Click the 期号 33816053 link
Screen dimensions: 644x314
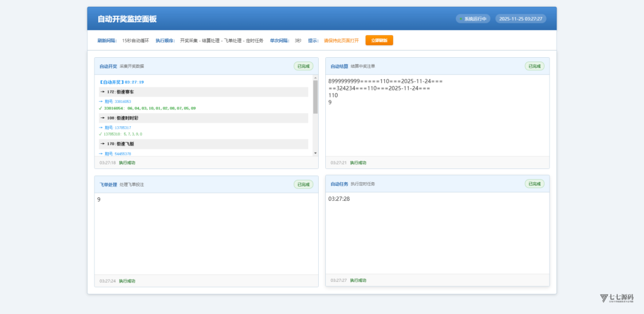(x=118, y=101)
